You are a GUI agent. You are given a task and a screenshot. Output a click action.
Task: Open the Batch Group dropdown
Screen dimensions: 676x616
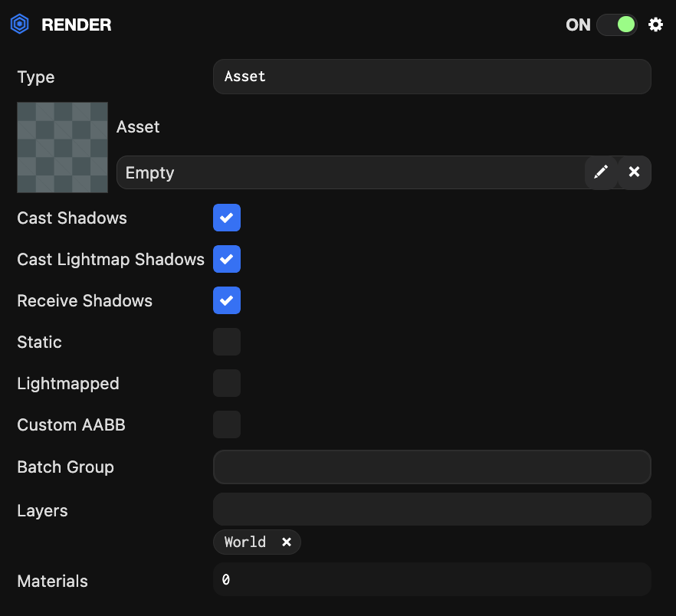click(432, 467)
